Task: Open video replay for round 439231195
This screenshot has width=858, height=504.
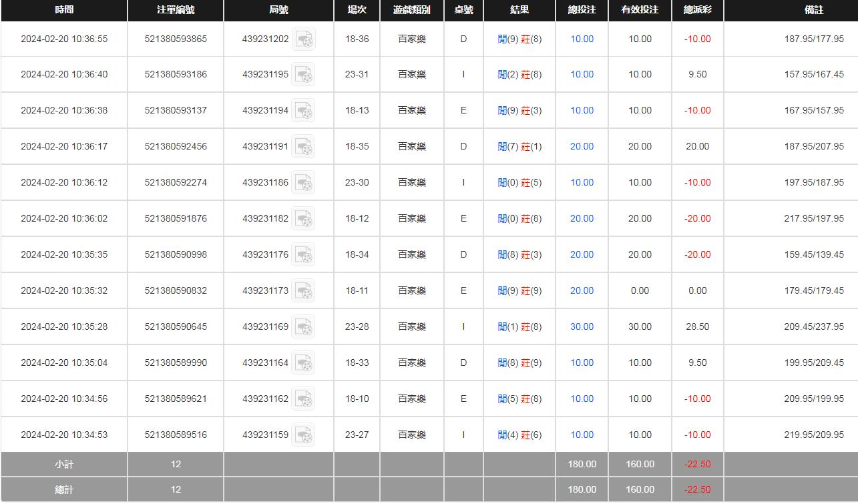Action: tap(304, 75)
